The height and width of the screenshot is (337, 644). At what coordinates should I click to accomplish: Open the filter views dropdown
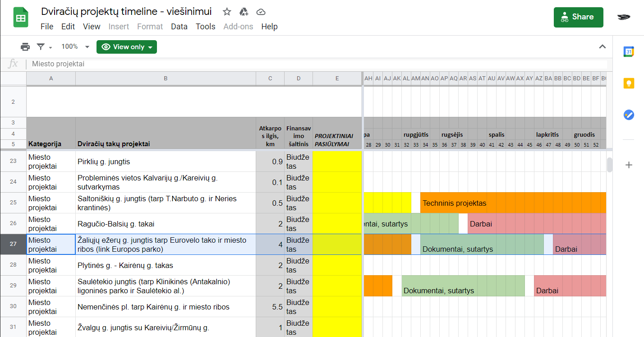(x=44, y=47)
